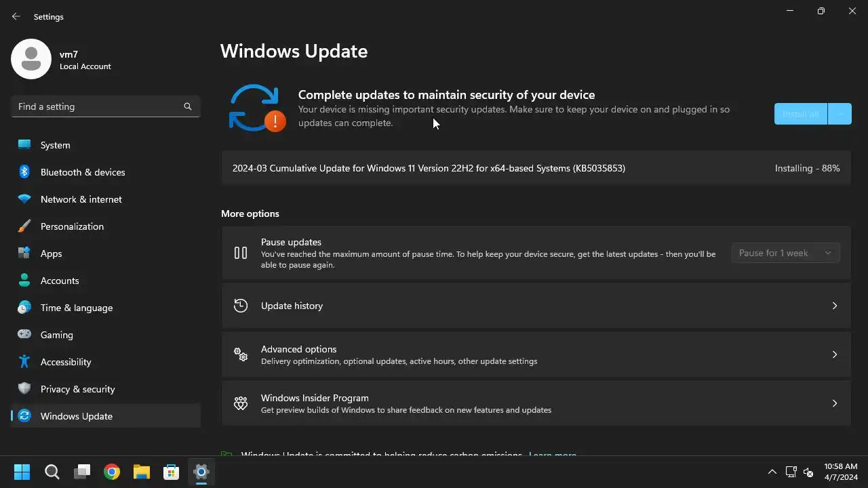This screenshot has height=488, width=868.
Task: Click the Accounts person icon
Action: [x=24, y=281]
